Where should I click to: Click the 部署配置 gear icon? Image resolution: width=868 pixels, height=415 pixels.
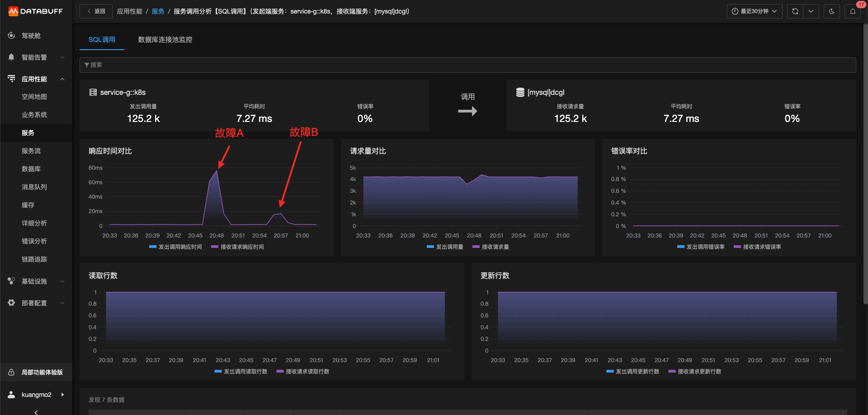pos(11,303)
